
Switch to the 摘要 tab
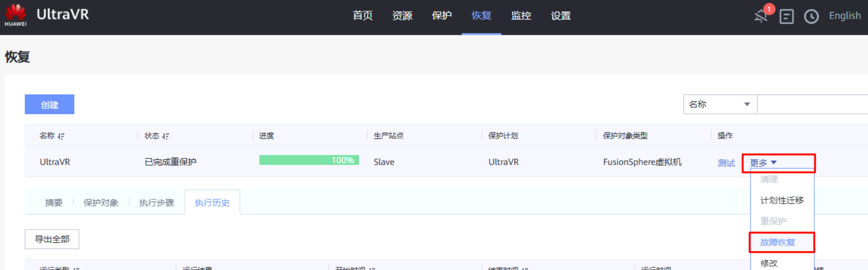tap(54, 203)
